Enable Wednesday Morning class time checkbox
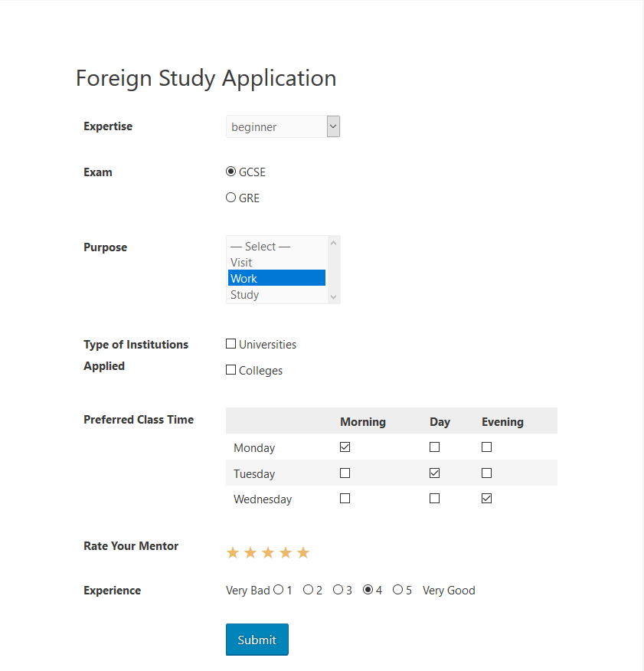The height and width of the screenshot is (671, 644). tap(345, 499)
